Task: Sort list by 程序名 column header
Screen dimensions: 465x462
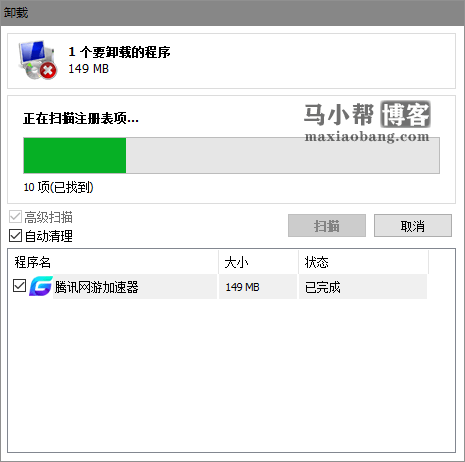Action: click(x=113, y=262)
